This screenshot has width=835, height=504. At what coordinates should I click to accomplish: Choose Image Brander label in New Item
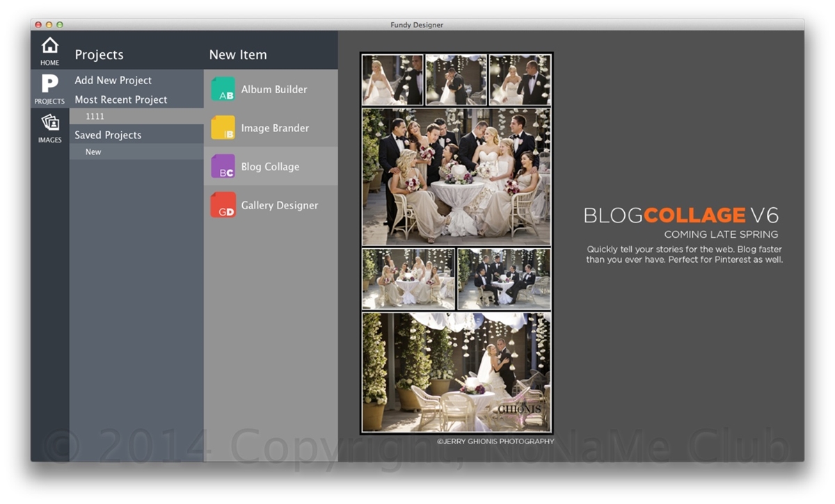275,128
